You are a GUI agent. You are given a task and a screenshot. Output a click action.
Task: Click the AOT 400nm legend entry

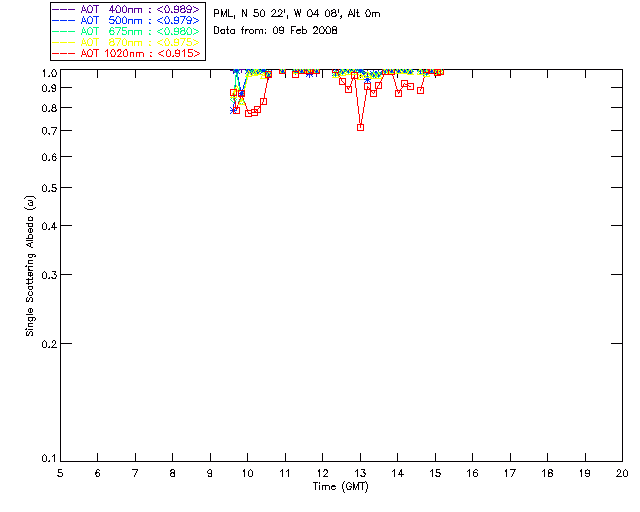[x=127, y=9]
